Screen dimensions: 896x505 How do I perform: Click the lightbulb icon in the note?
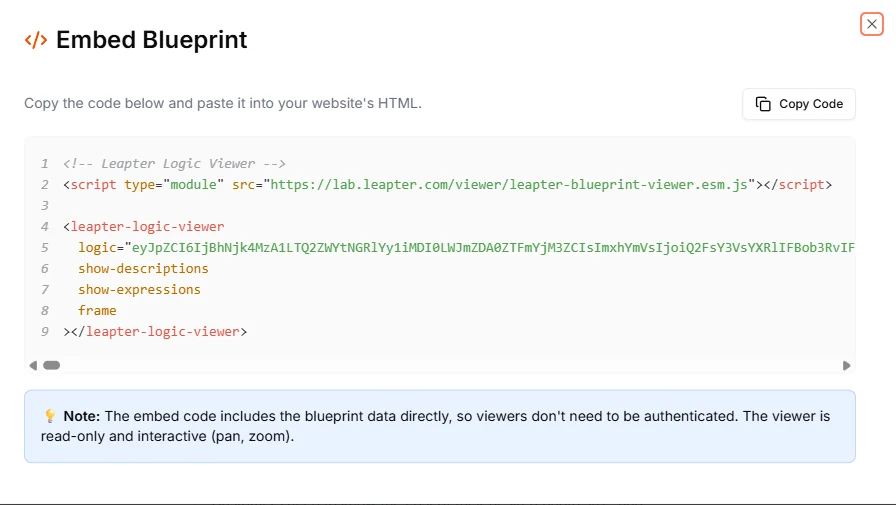pyautogui.click(x=50, y=416)
